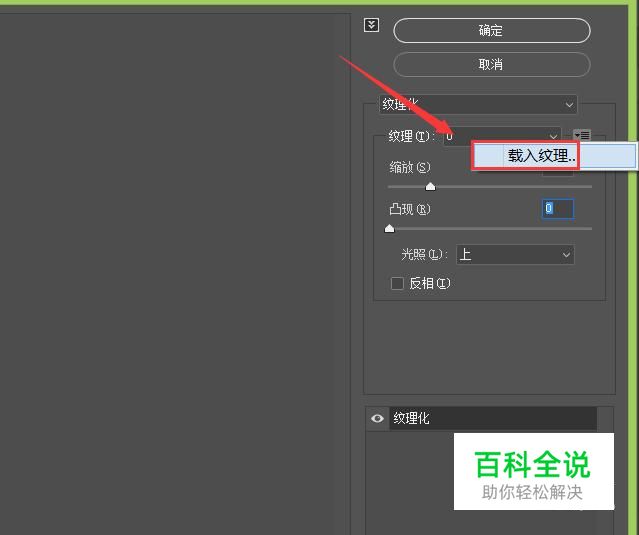Focus the 凸现(R) value input field
Viewport: 639px width, 535px height.
558,209
